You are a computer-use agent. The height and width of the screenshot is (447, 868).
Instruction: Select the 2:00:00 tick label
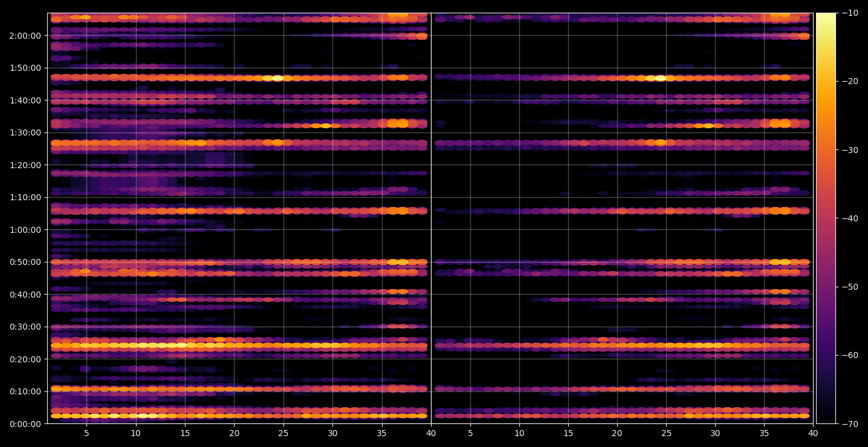(x=25, y=36)
